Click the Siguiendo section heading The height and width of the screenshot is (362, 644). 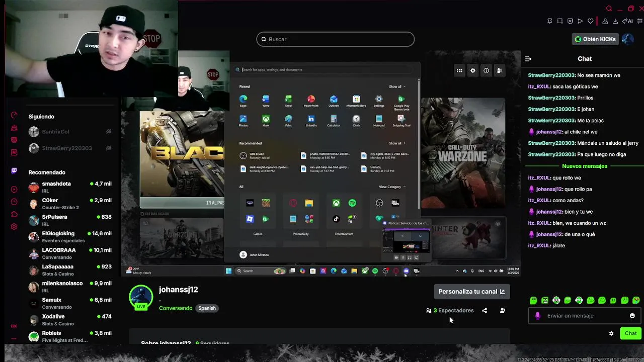coord(41,117)
